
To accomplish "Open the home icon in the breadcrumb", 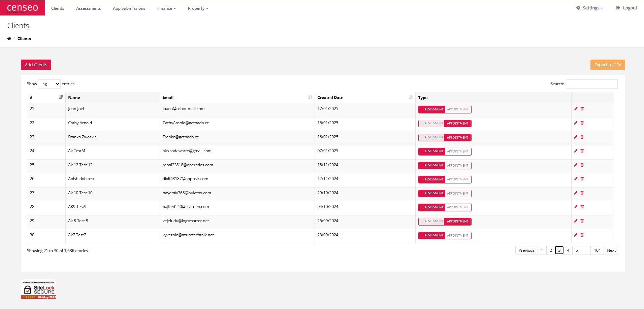I will point(9,39).
